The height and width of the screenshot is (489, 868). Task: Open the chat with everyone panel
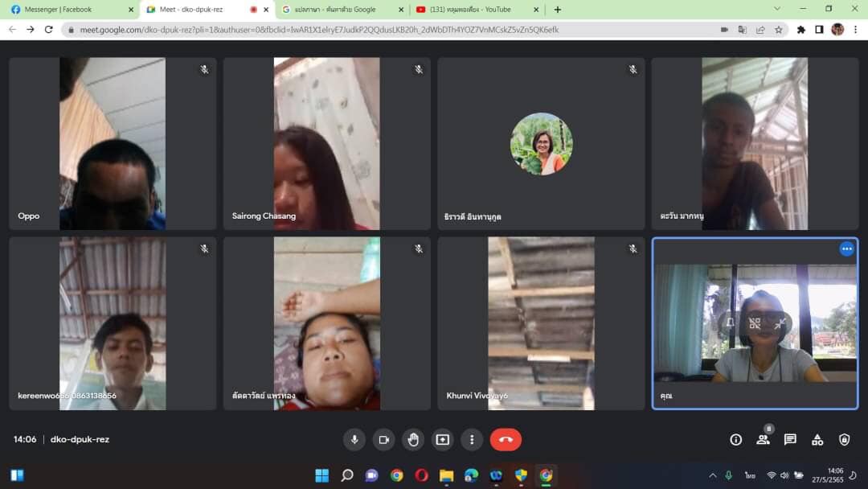(x=790, y=439)
